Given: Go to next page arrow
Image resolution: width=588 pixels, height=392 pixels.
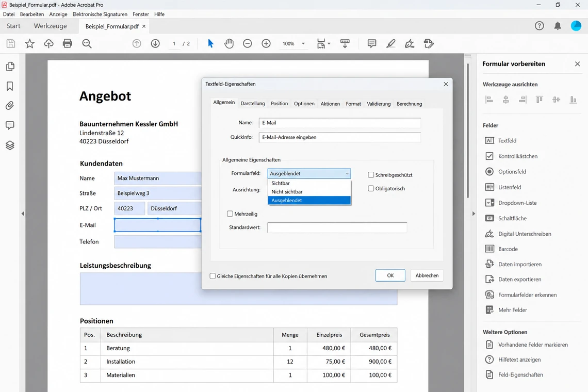Looking at the screenshot, I should click(155, 43).
